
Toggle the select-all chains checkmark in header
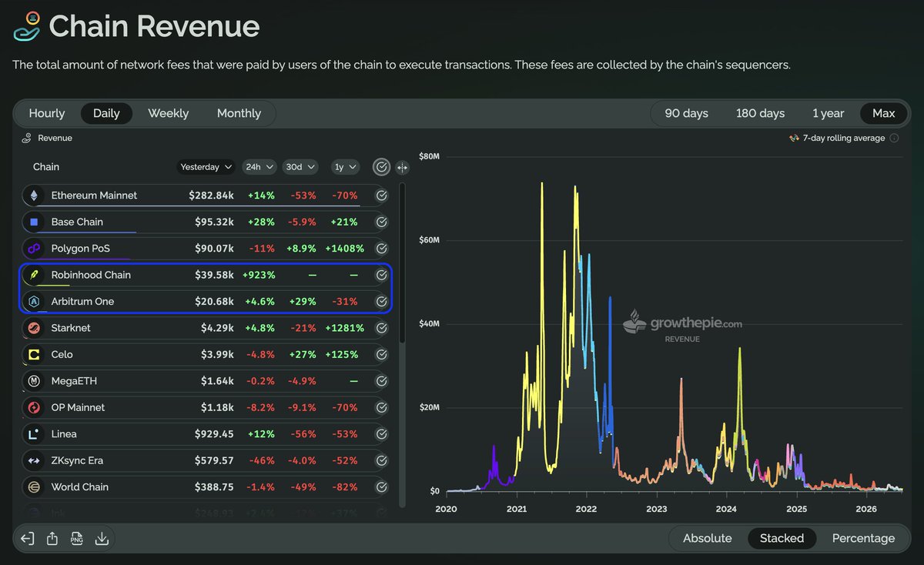point(381,167)
